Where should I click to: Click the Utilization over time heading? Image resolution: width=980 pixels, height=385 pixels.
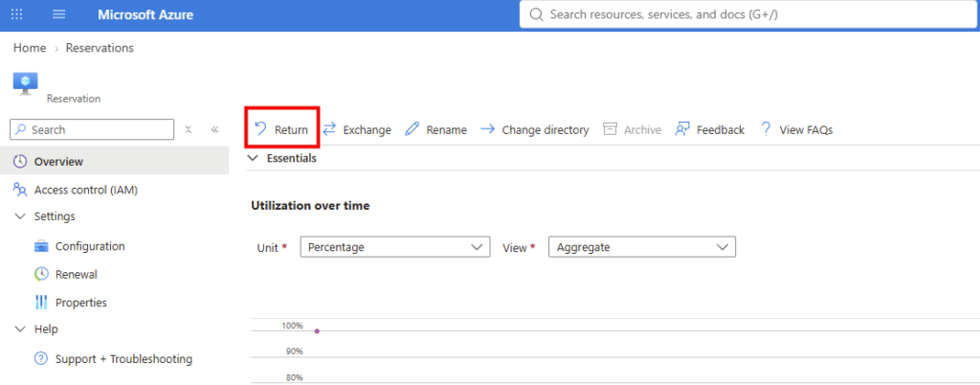click(310, 206)
